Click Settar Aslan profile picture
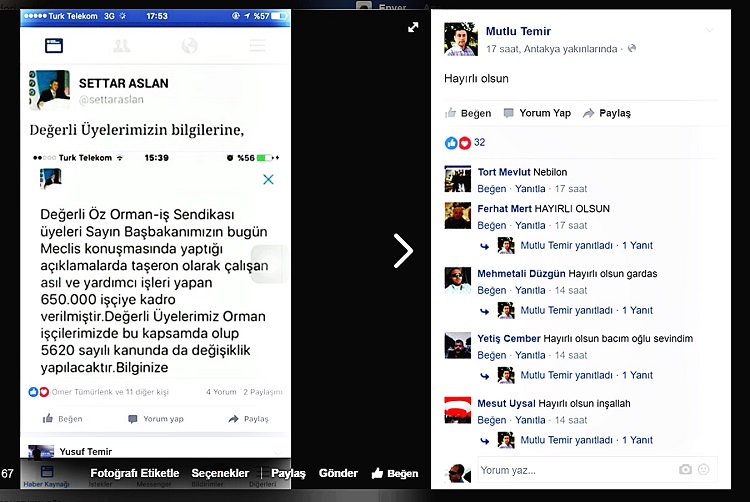The width and height of the screenshot is (750, 502). click(49, 90)
